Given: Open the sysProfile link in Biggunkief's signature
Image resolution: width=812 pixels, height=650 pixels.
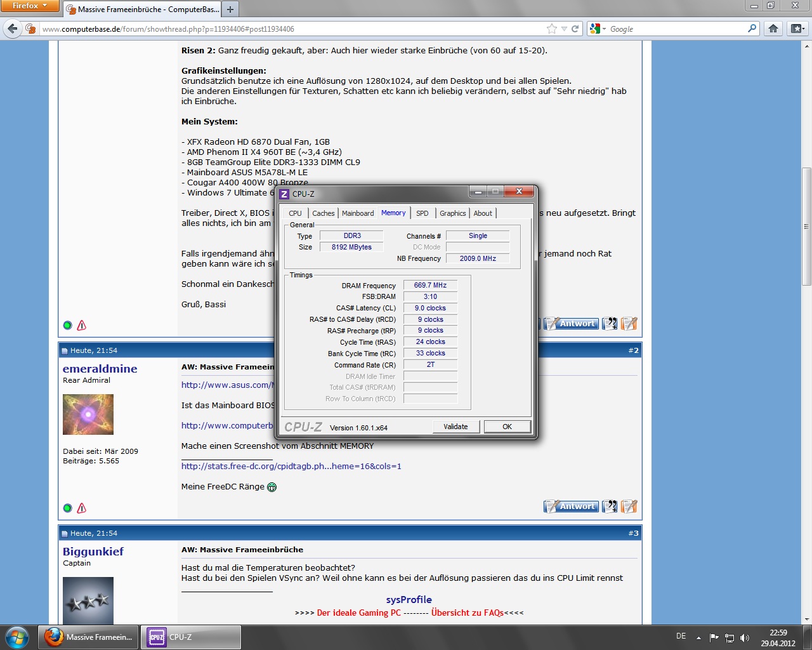Looking at the screenshot, I should click(409, 600).
